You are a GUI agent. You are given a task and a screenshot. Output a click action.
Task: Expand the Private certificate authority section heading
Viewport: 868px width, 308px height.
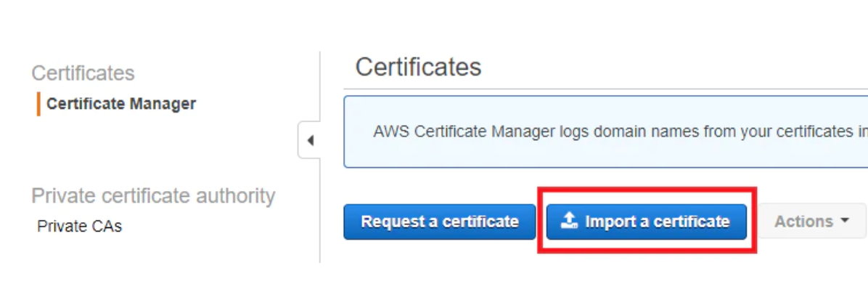tap(153, 195)
